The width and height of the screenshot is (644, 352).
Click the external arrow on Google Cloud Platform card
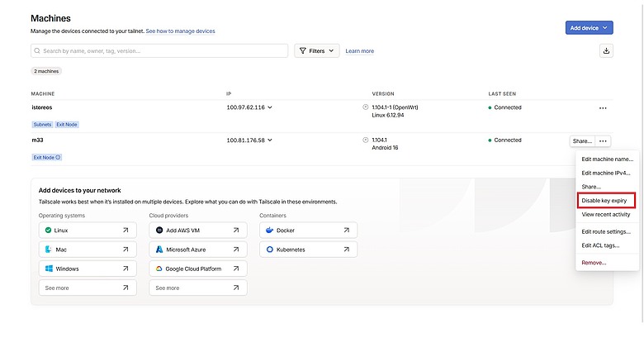coord(236,269)
